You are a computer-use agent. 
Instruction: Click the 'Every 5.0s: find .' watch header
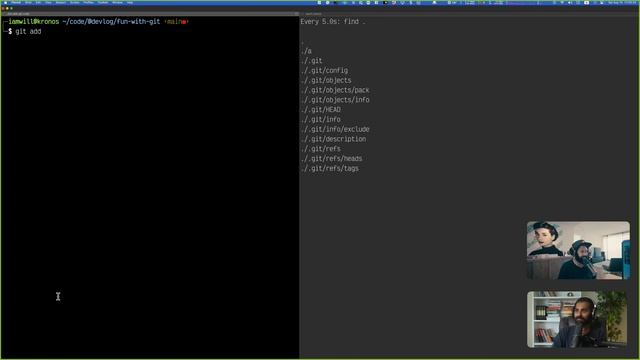pyautogui.click(x=333, y=22)
